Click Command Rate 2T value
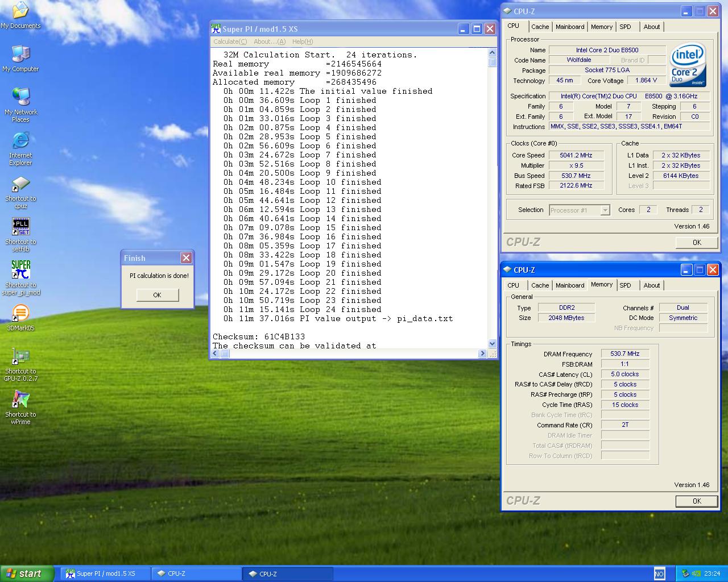The height and width of the screenshot is (582, 728). (625, 425)
